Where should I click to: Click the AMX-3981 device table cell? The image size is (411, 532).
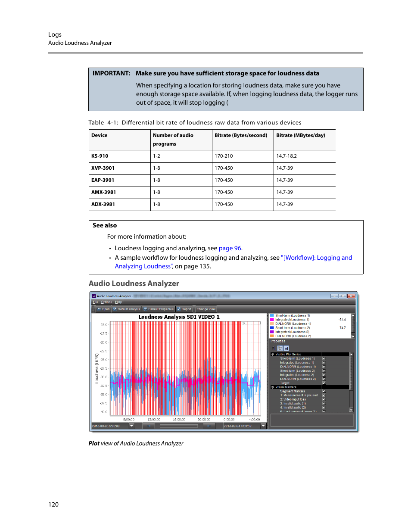coord(119,192)
